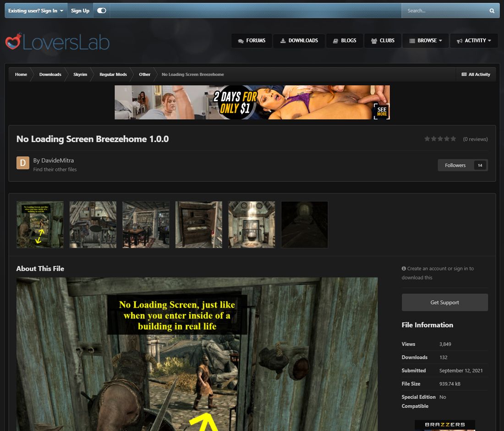Open the dark tunnel screenshot thumbnail
Image resolution: width=504 pixels, height=431 pixels.
(x=304, y=225)
